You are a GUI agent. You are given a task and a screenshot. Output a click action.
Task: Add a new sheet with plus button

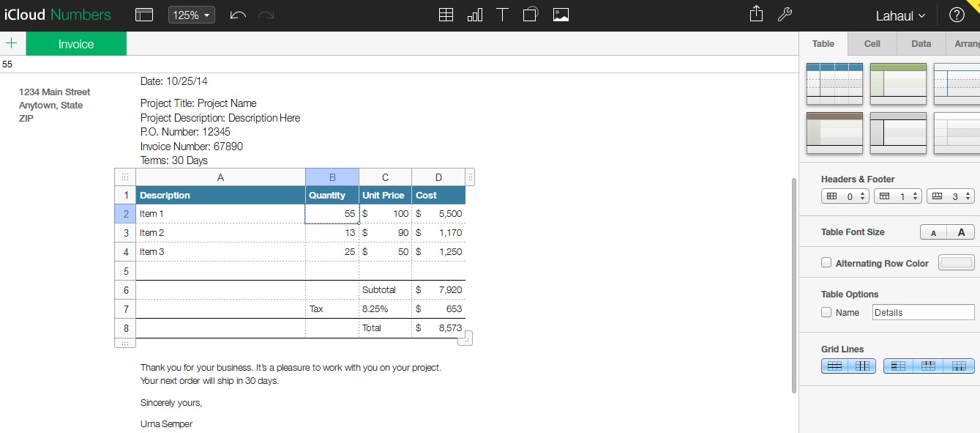(12, 44)
